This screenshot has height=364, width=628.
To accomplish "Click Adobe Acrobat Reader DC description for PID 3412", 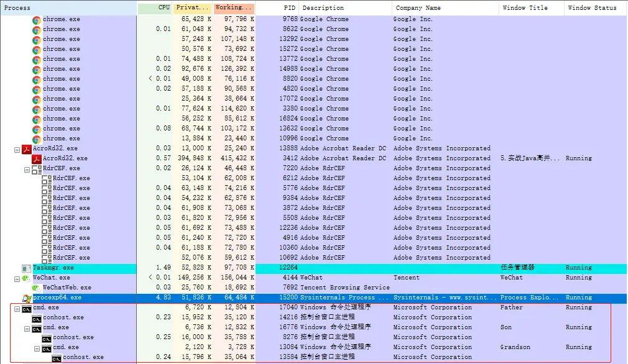I will point(343,158).
